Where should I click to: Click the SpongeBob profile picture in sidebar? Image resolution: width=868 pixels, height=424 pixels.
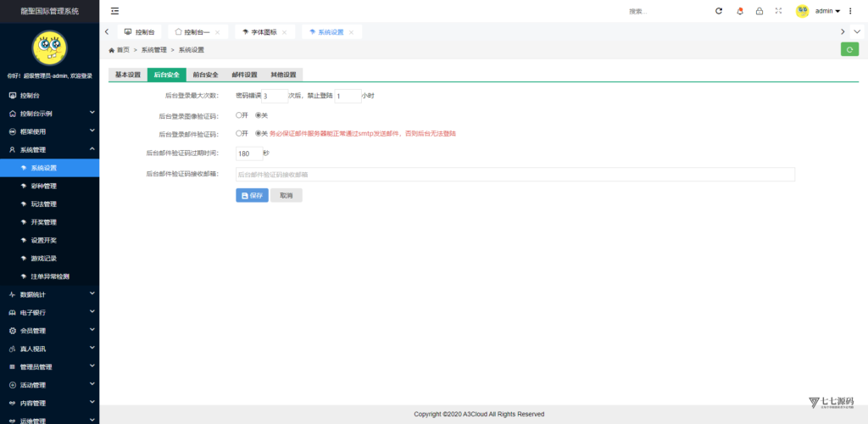click(49, 47)
